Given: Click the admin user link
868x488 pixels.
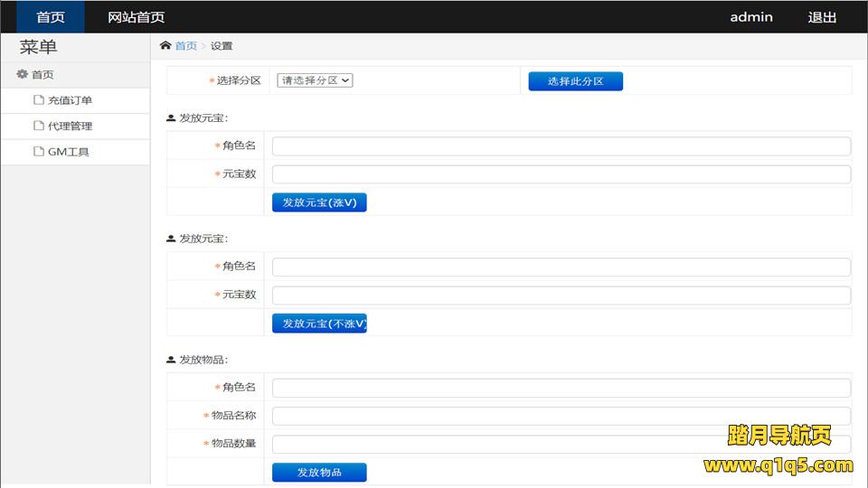Looking at the screenshot, I should pos(750,17).
